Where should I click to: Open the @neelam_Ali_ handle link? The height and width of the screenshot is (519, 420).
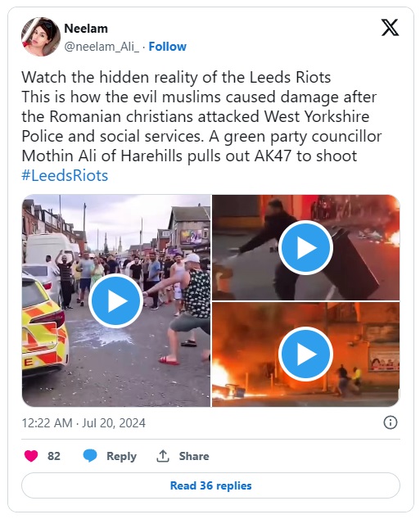[102, 47]
